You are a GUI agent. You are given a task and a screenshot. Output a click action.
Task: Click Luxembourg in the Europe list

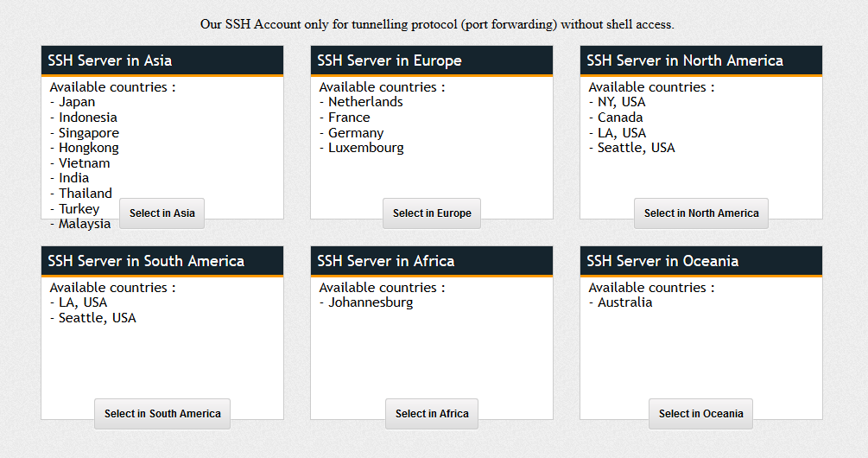coord(366,148)
